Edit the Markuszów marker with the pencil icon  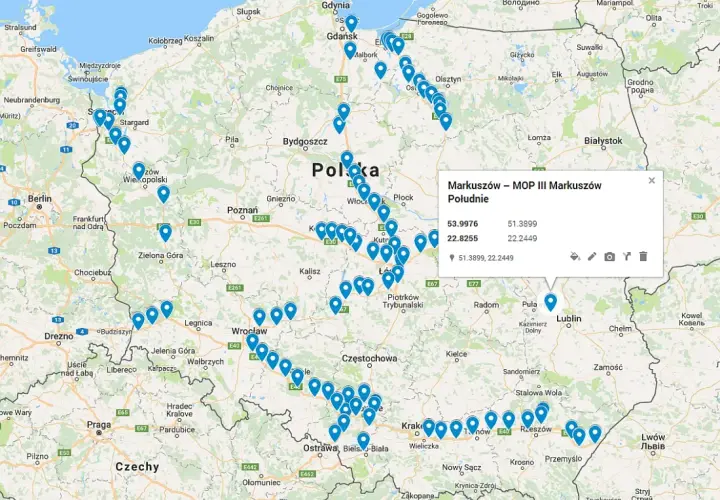pos(592,256)
